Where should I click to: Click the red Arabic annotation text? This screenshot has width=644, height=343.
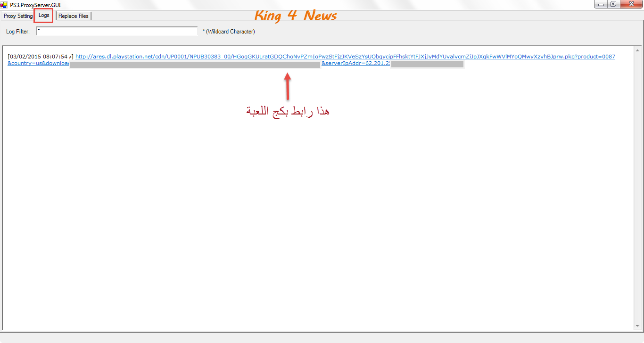[288, 112]
